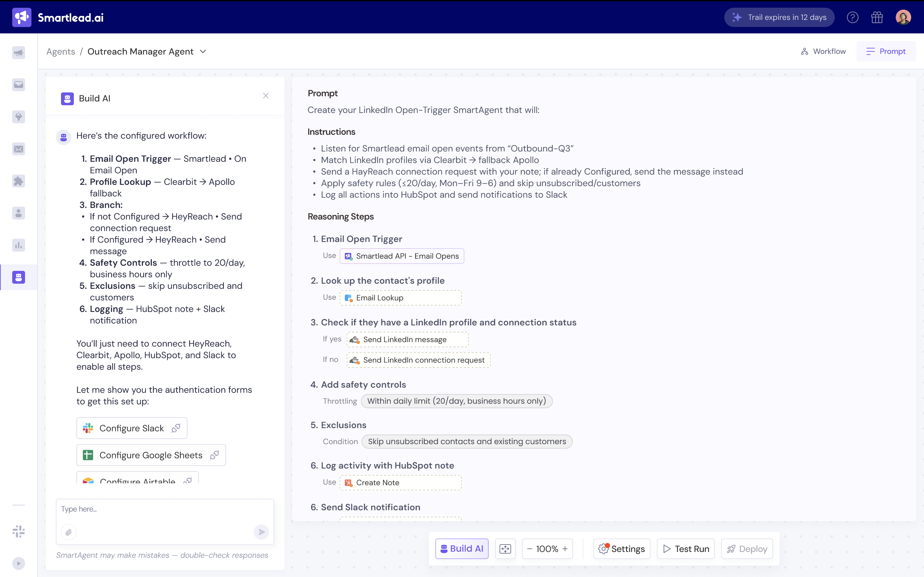Switch to the Workflow tab
This screenshot has height=577, width=924.
(x=823, y=51)
